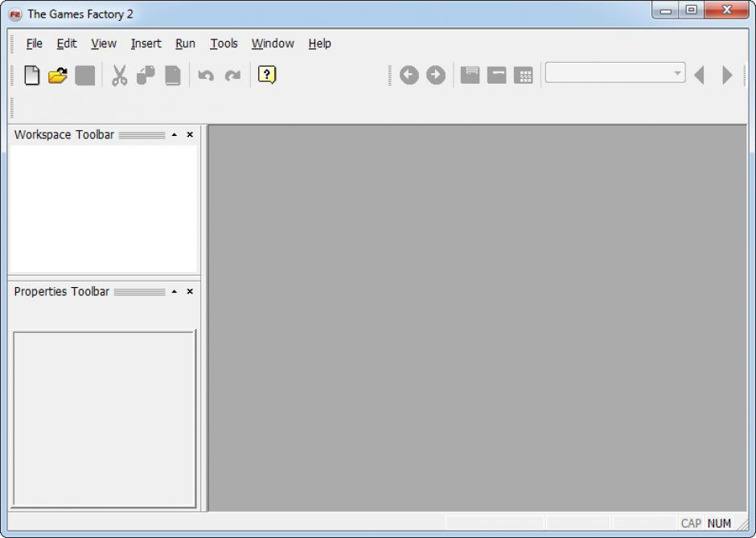Go to next frame triangle arrow

point(727,76)
